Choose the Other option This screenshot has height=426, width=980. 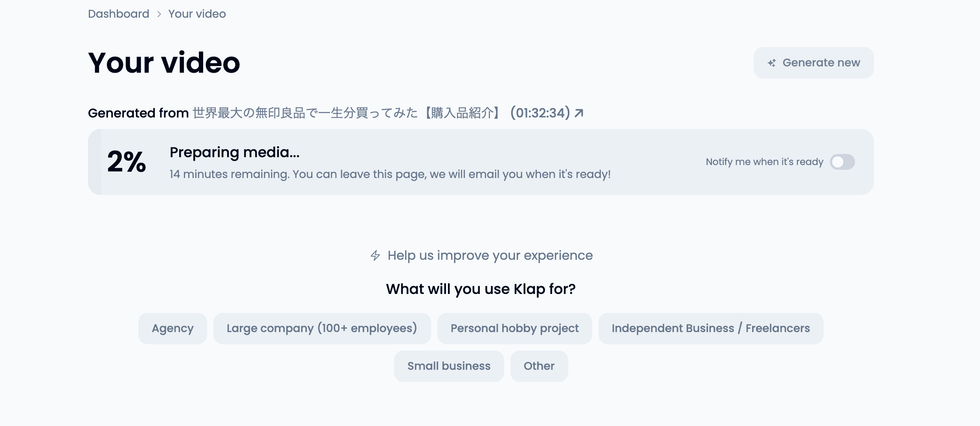click(539, 366)
